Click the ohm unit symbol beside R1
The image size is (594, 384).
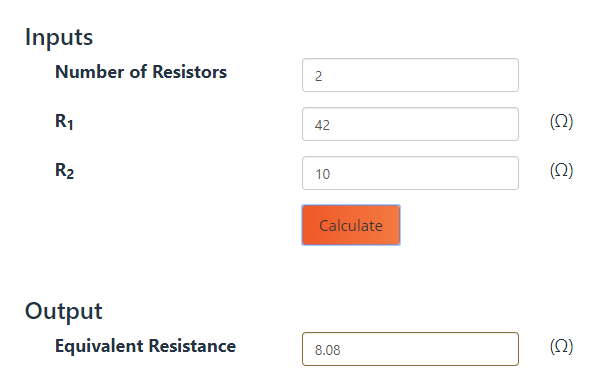pos(561,122)
